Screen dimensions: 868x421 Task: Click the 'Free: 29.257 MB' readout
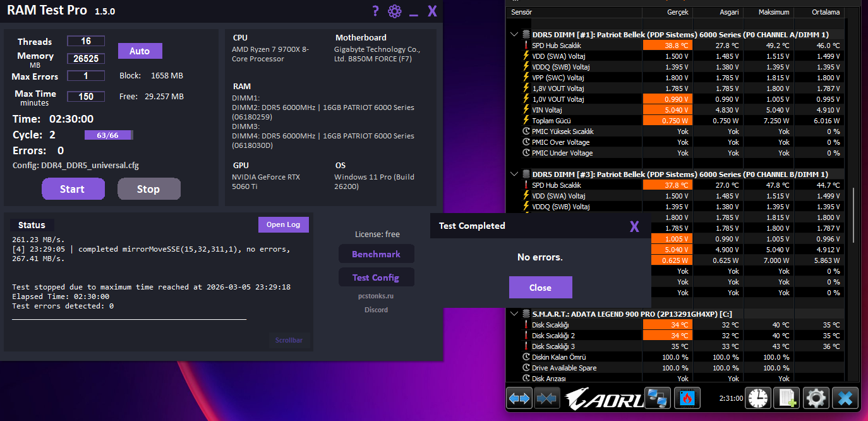click(x=152, y=97)
